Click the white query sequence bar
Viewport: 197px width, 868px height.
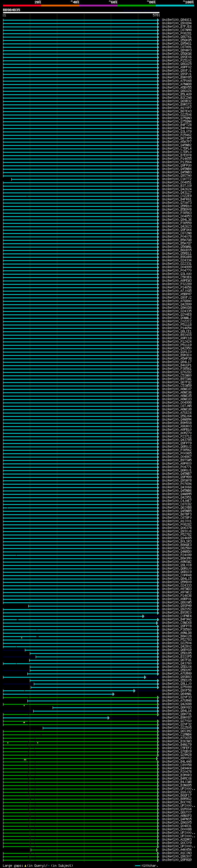pyautogui.click(x=81, y=12)
